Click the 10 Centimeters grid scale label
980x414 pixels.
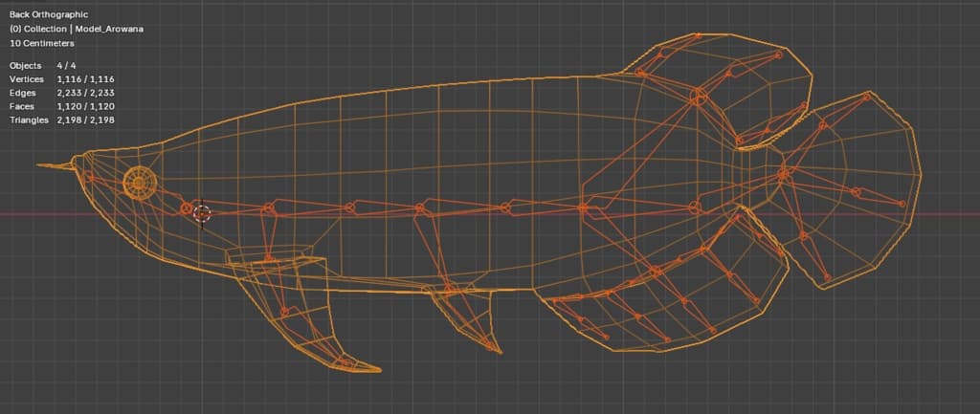[42, 43]
